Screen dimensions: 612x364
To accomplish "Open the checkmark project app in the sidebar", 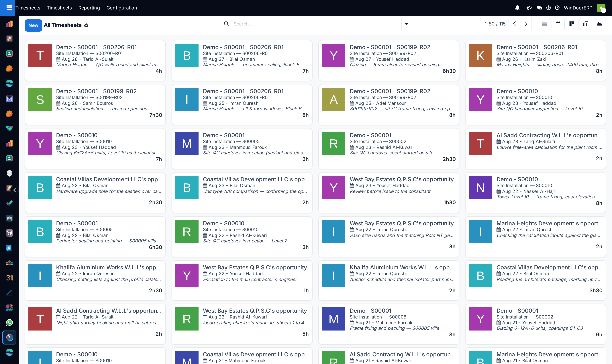I will coord(9,203).
